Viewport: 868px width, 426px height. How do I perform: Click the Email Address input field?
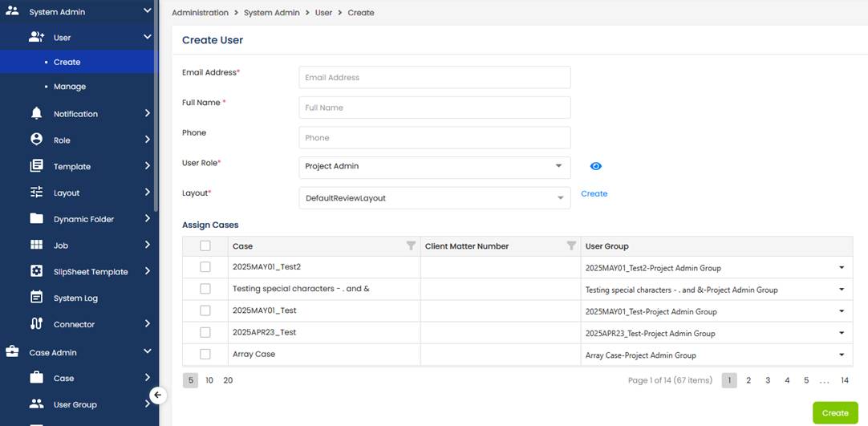pyautogui.click(x=435, y=78)
